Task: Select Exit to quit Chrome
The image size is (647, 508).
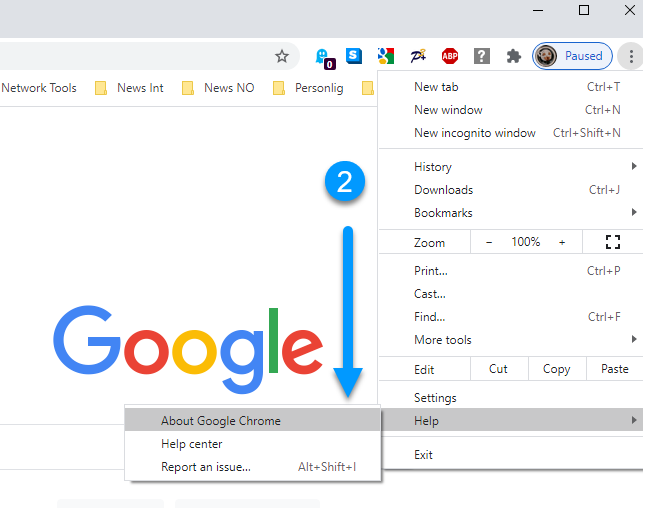Action: pos(511,455)
